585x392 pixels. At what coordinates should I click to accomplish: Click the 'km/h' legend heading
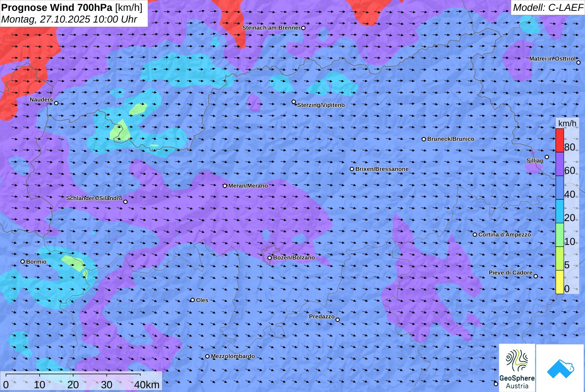pyautogui.click(x=567, y=123)
